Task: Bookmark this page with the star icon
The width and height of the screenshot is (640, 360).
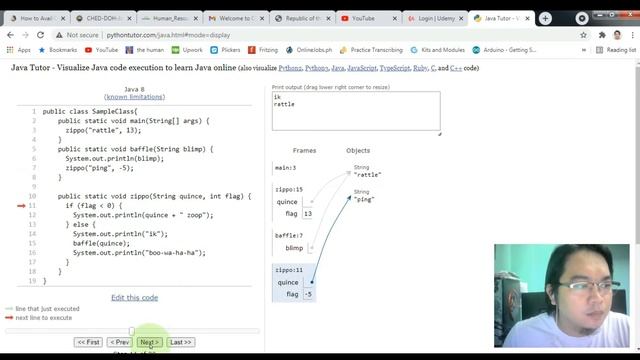Action: pyautogui.click(x=583, y=35)
